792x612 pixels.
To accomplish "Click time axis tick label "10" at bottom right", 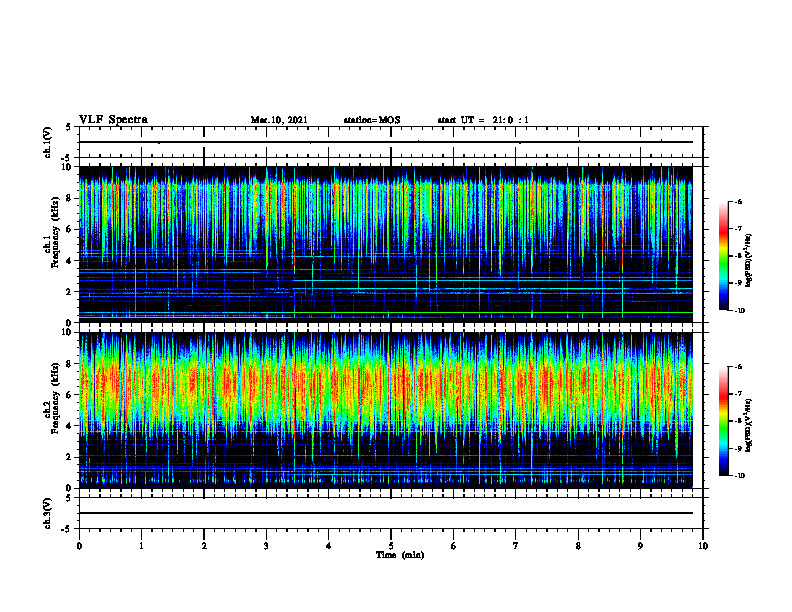I will point(703,546).
